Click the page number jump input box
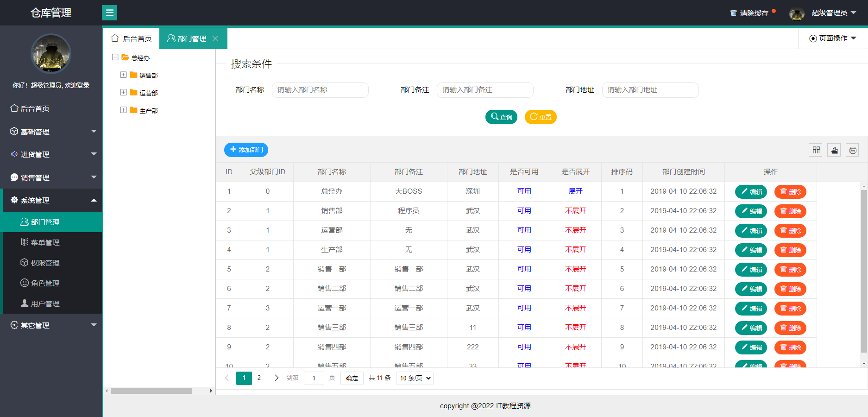 pyautogui.click(x=314, y=378)
